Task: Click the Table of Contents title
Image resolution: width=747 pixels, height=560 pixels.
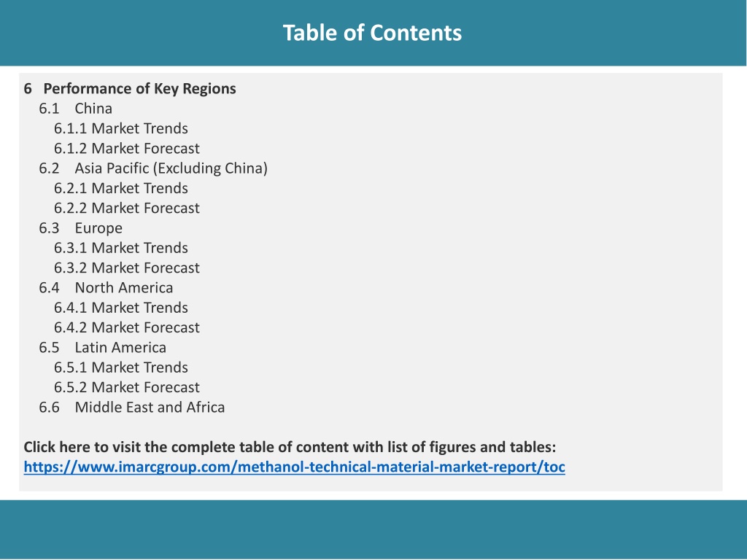Action: tap(373, 33)
